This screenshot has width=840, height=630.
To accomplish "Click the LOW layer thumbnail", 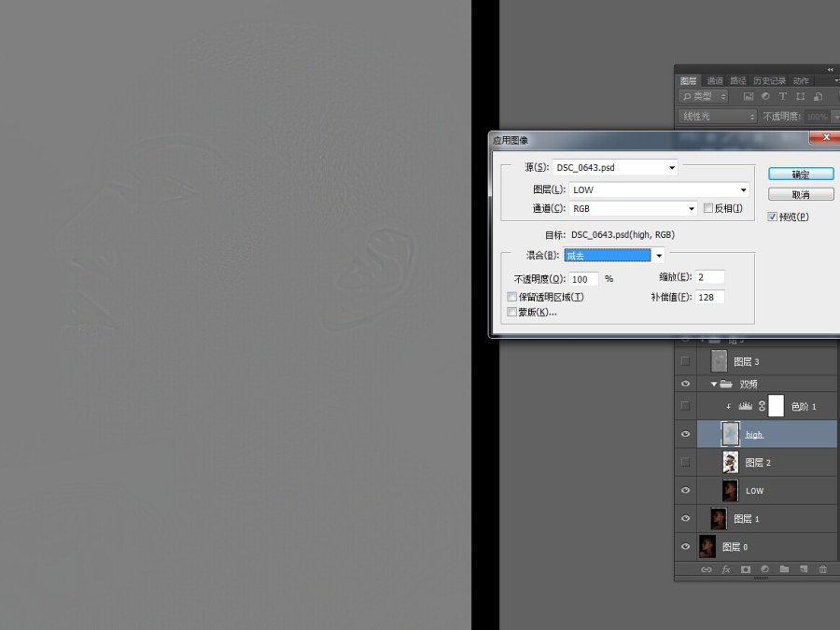I will 730,490.
